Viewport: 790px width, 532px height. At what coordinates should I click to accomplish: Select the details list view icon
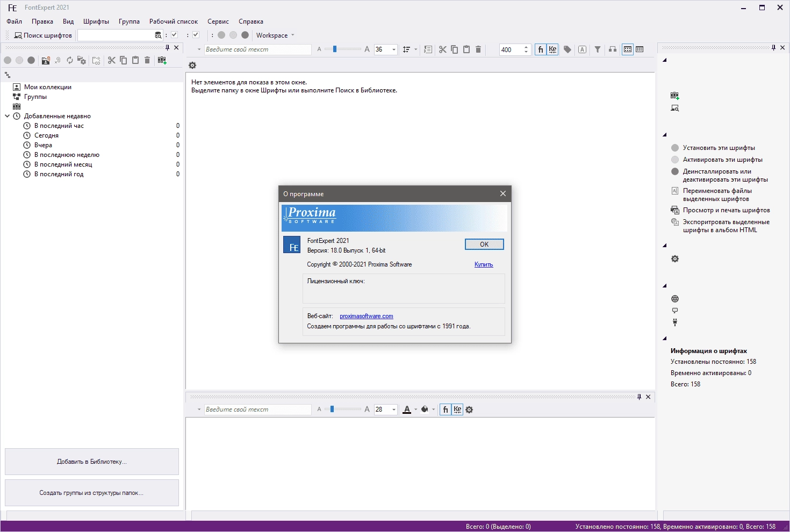[640, 49]
